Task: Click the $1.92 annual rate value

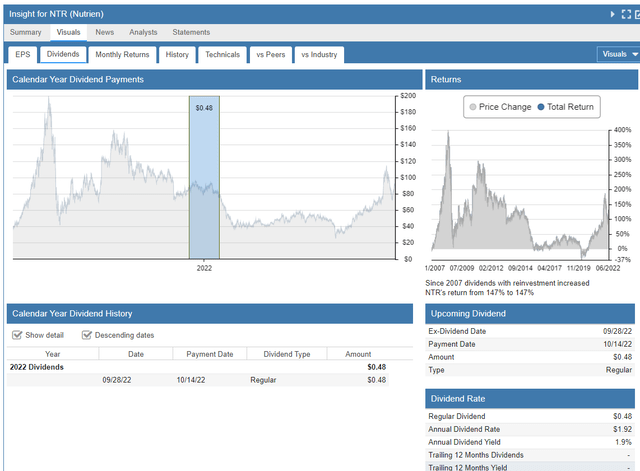Action: 622,429
